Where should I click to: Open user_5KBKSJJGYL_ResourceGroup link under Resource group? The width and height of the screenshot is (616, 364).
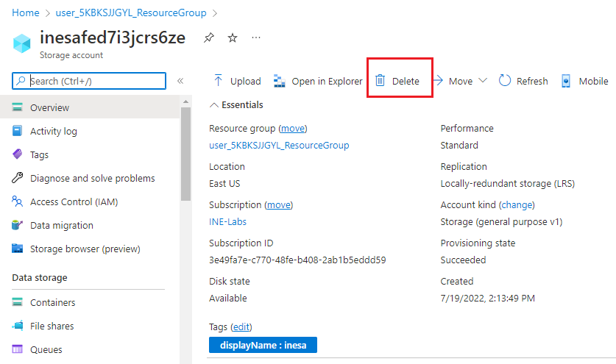pos(279,145)
